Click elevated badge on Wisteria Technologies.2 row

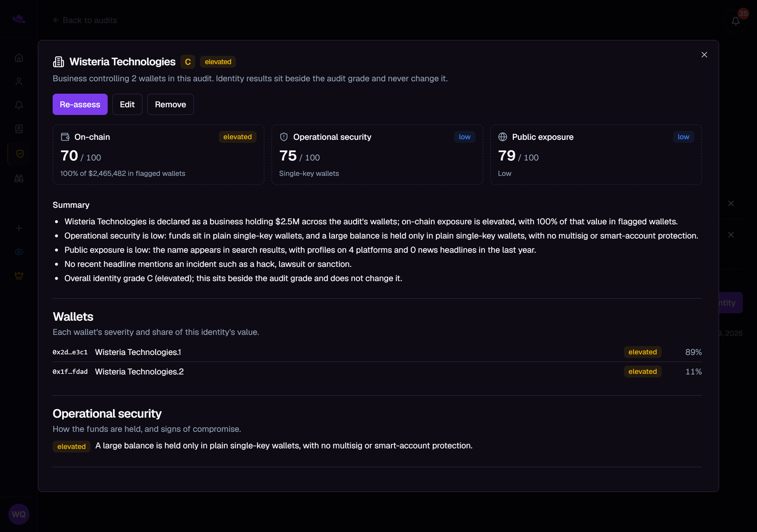point(642,372)
